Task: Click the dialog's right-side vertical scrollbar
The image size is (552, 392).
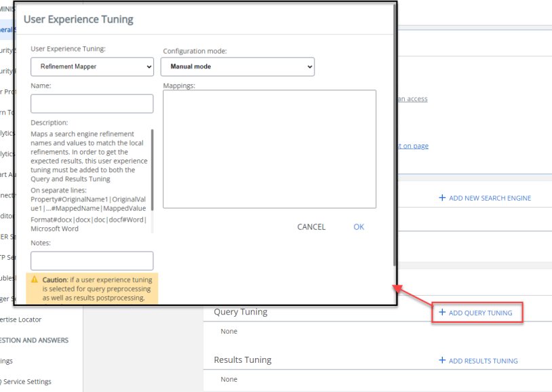Action: click(394, 136)
